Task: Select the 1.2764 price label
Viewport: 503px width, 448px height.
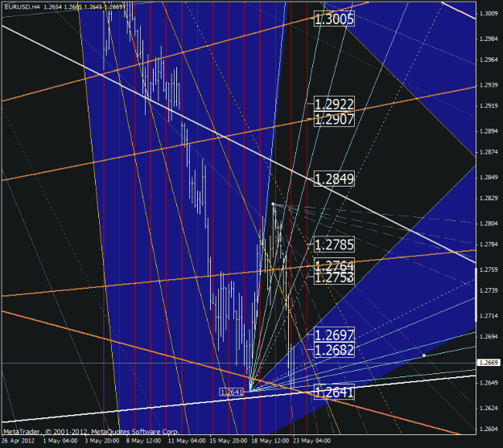Action: [334, 265]
